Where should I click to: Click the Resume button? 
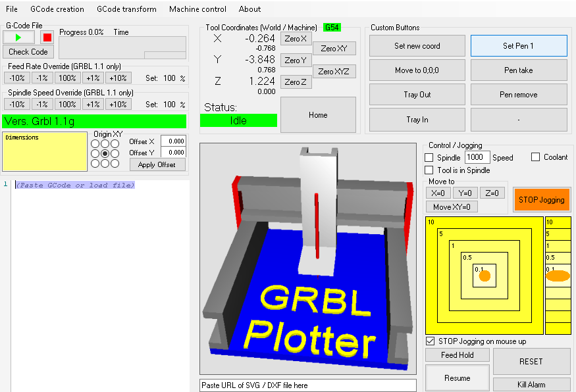pyautogui.click(x=458, y=378)
